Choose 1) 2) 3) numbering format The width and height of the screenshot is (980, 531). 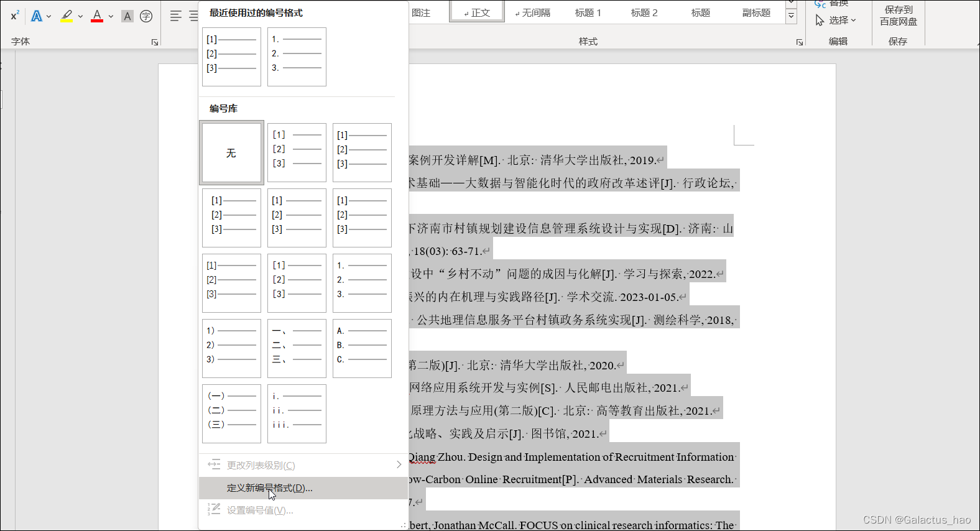pyautogui.click(x=231, y=348)
